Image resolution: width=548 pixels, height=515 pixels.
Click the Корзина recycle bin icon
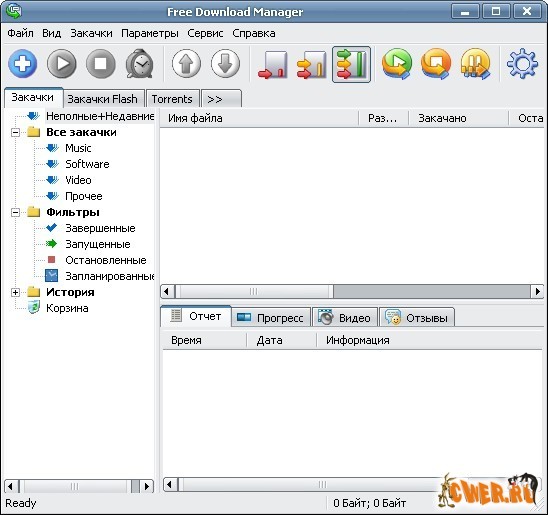tap(34, 308)
